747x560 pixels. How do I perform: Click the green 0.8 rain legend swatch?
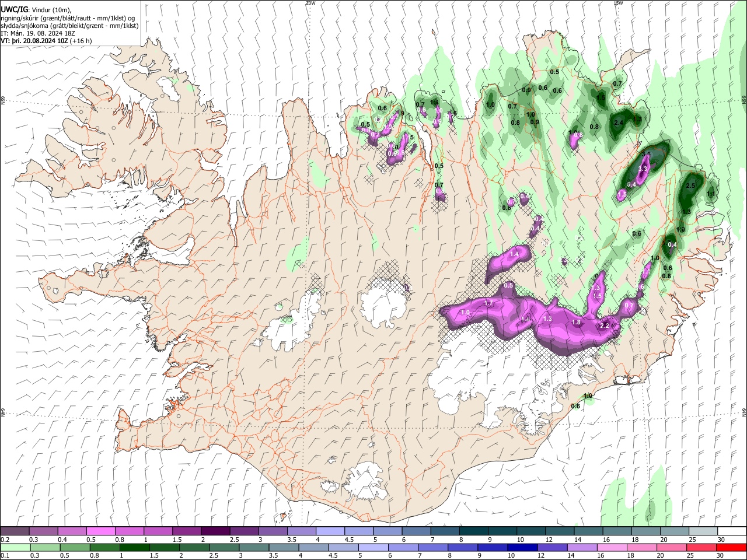pyautogui.click(x=104, y=547)
